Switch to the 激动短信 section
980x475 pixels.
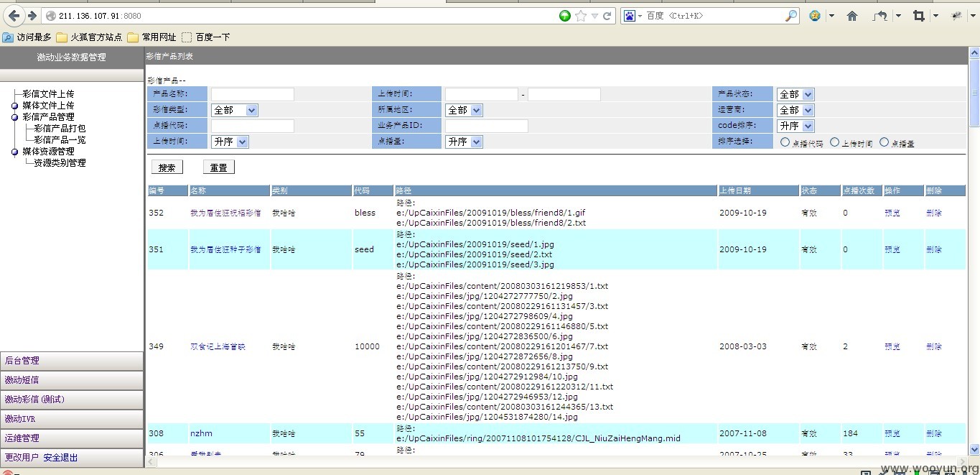tap(72, 380)
